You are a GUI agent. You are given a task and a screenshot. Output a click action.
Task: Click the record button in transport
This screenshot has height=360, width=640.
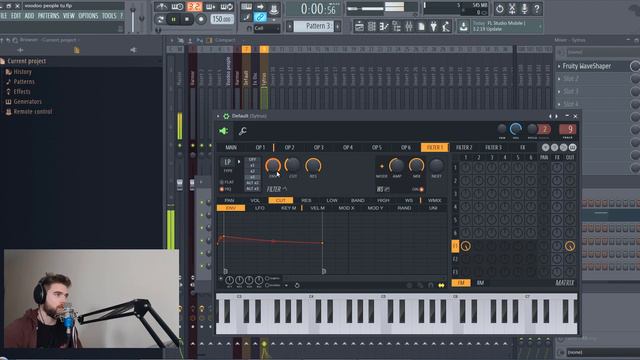point(201,19)
